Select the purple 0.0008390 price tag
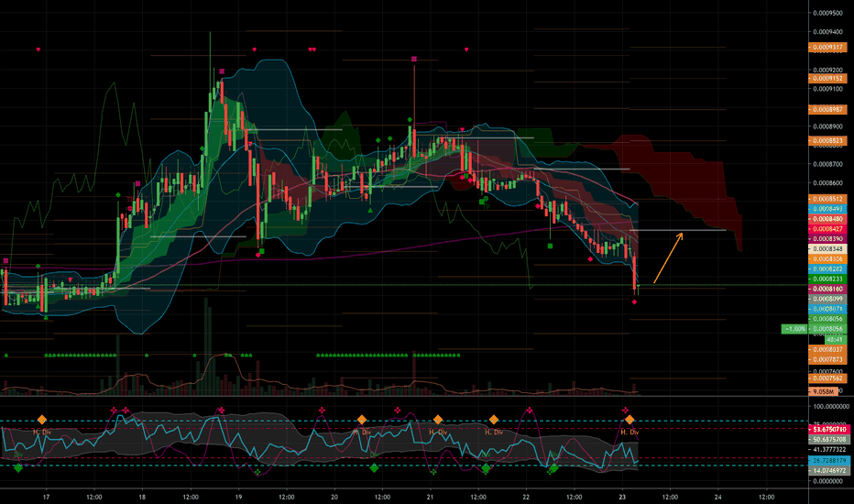 click(827, 238)
